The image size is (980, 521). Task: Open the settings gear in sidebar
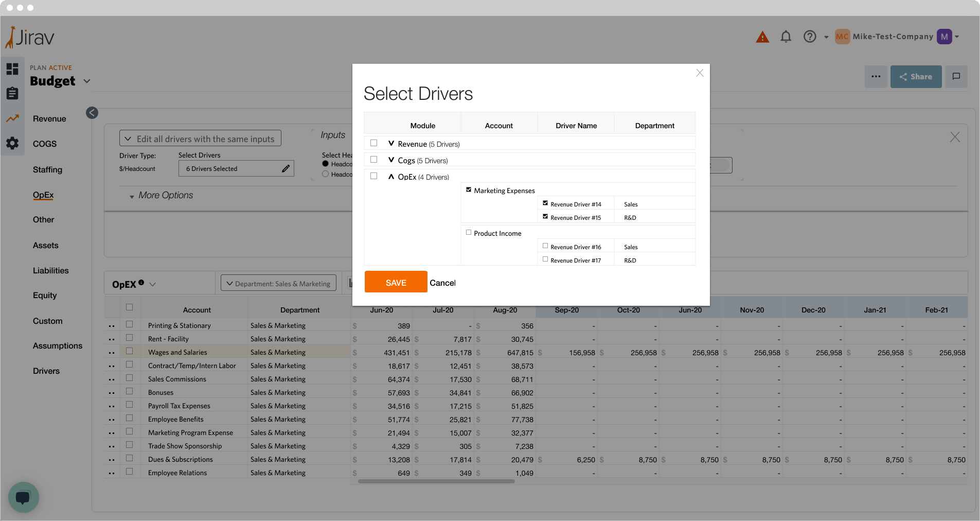coord(12,143)
